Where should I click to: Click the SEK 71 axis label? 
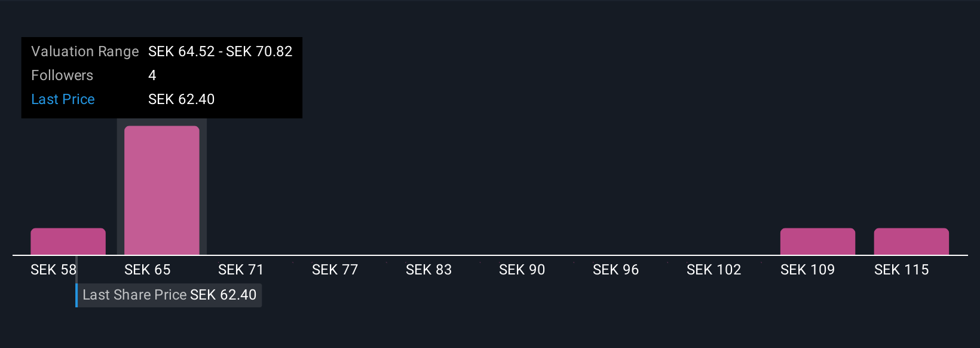point(241,270)
